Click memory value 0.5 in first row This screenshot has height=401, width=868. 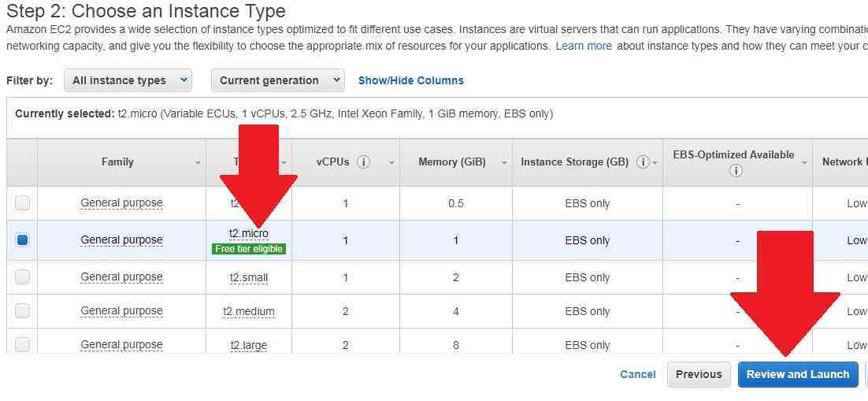click(x=455, y=204)
